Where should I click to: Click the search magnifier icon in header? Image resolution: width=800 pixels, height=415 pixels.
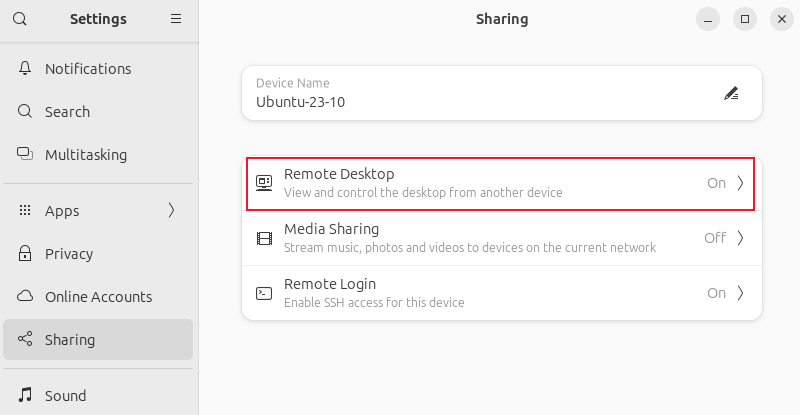pyautogui.click(x=20, y=19)
